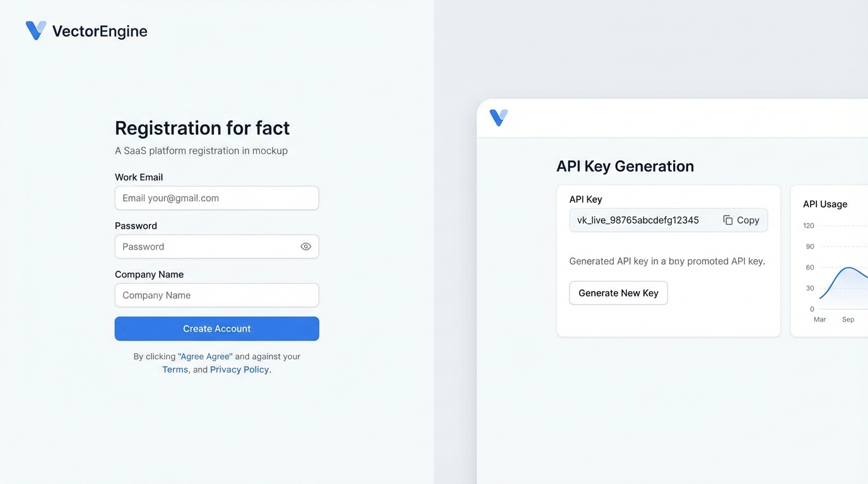Click the Copy label in API key field

click(748, 220)
